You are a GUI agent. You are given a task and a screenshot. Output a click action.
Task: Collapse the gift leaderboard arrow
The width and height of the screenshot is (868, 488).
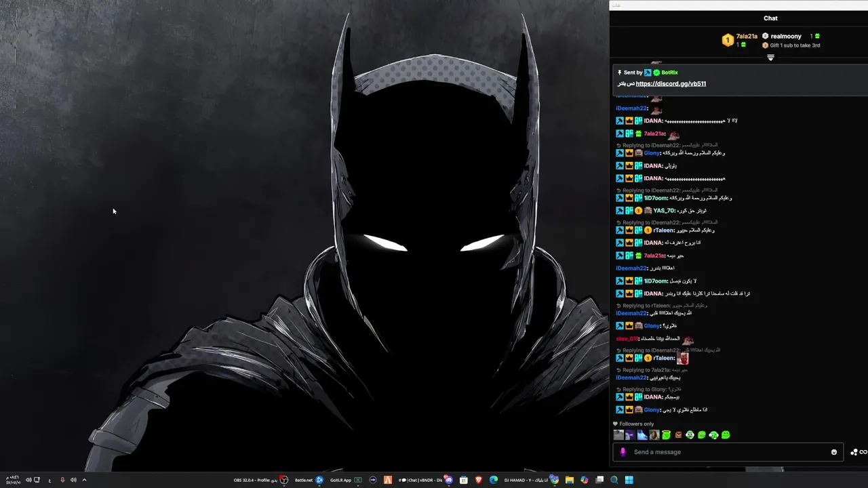(x=770, y=58)
